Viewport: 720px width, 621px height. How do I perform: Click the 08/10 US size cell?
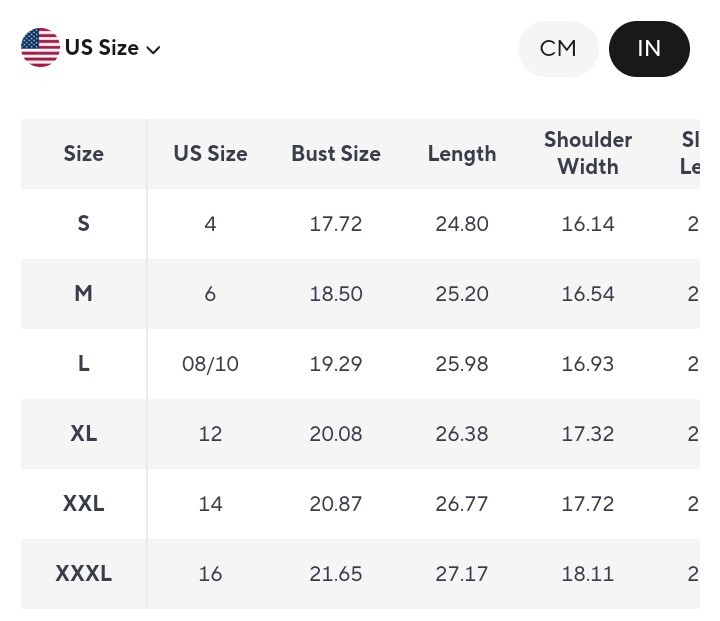(x=210, y=364)
